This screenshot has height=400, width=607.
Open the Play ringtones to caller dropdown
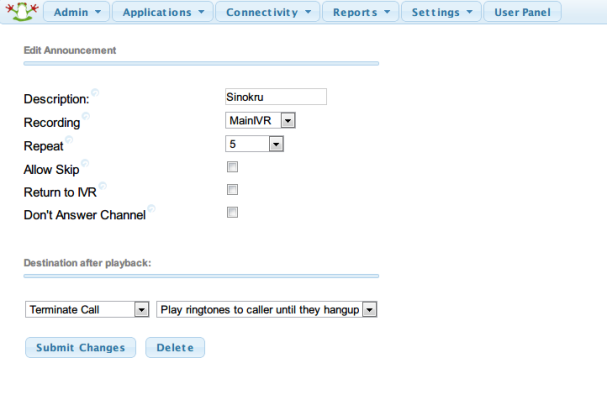pos(267,309)
